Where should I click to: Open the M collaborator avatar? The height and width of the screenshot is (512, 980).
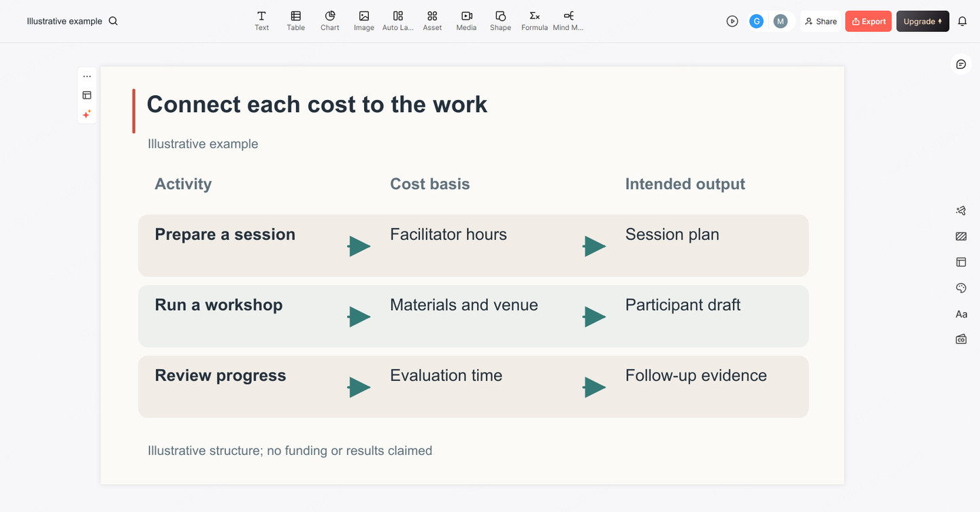click(781, 21)
